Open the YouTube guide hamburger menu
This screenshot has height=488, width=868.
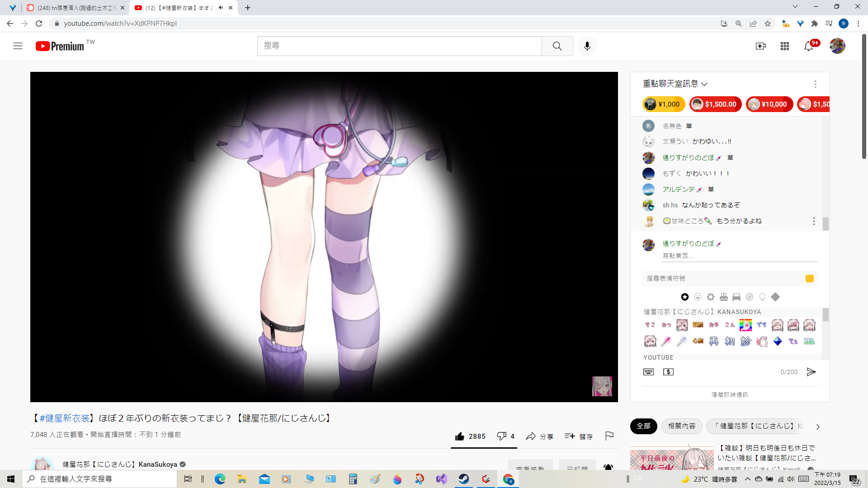click(x=18, y=46)
